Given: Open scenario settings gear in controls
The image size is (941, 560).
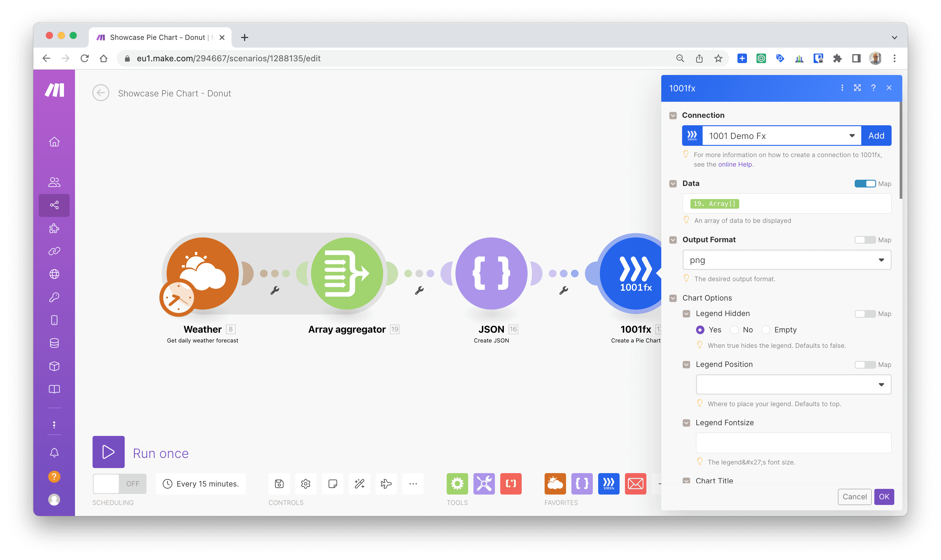Looking at the screenshot, I should click(x=306, y=484).
